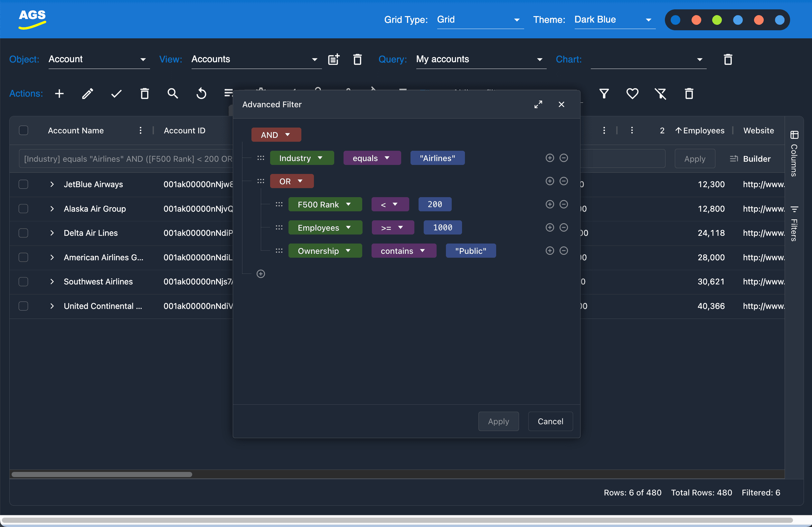Open the AND operator dropdown
Screen dimensions: 812x527
[x=276, y=135]
